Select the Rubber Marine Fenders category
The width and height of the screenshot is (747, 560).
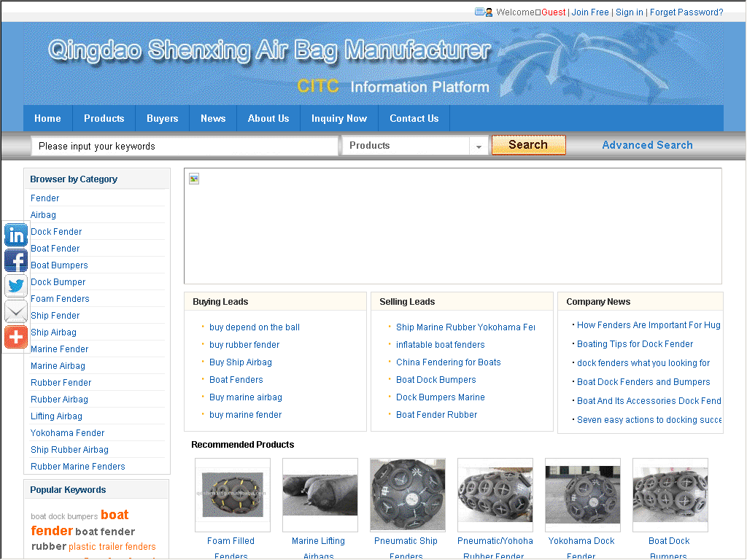[77, 467]
